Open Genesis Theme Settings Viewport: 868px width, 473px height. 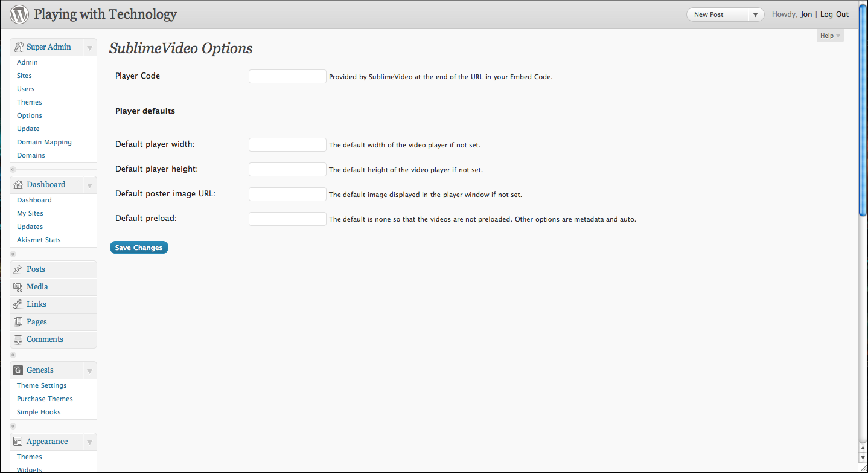point(42,385)
